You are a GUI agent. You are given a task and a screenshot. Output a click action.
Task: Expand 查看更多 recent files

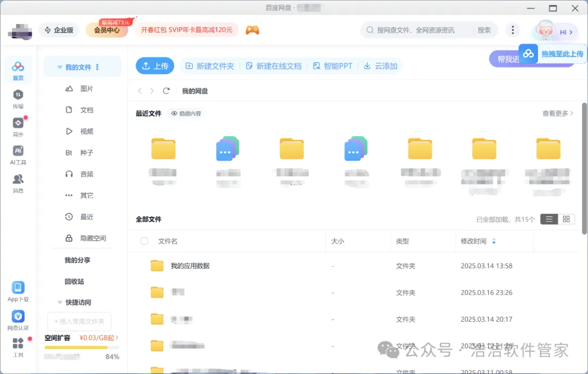(x=558, y=113)
